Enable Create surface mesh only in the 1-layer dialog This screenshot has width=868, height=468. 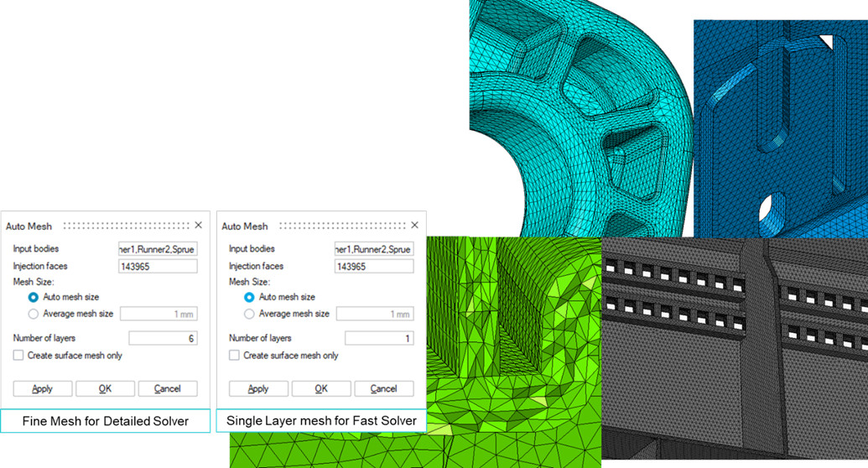(235, 356)
